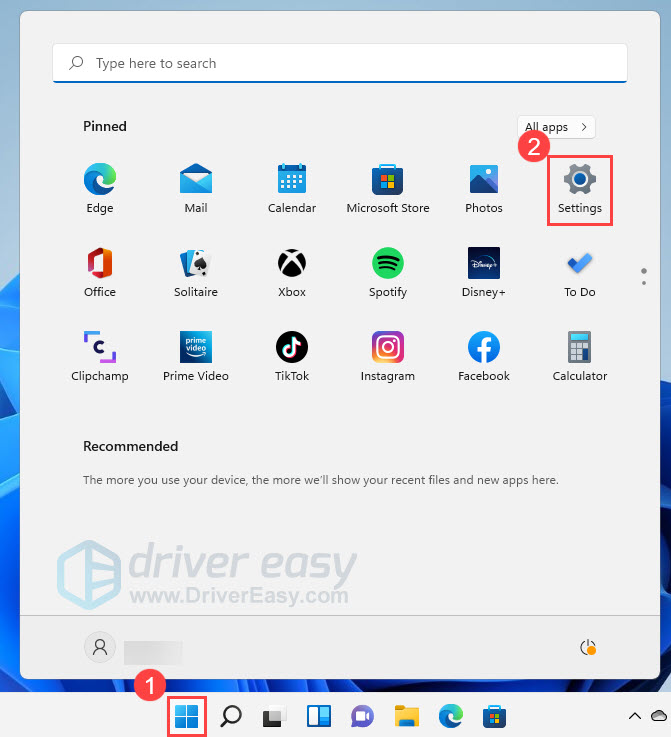The width and height of the screenshot is (671, 737).
Task: Open the Solitaire game
Action: [196, 272]
